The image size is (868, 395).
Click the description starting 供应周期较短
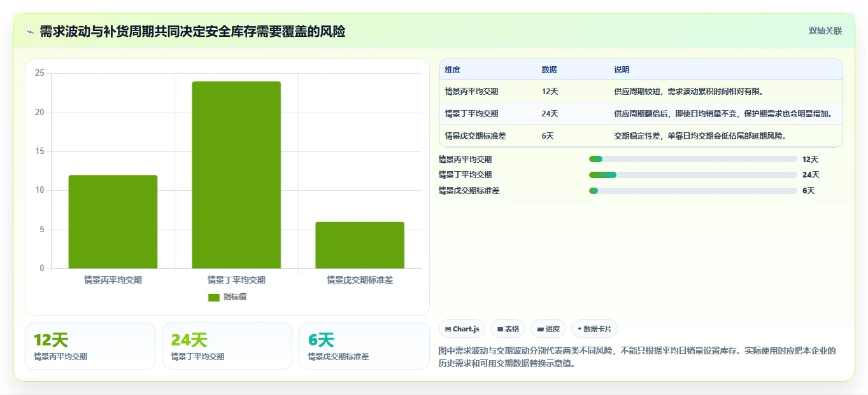(689, 92)
